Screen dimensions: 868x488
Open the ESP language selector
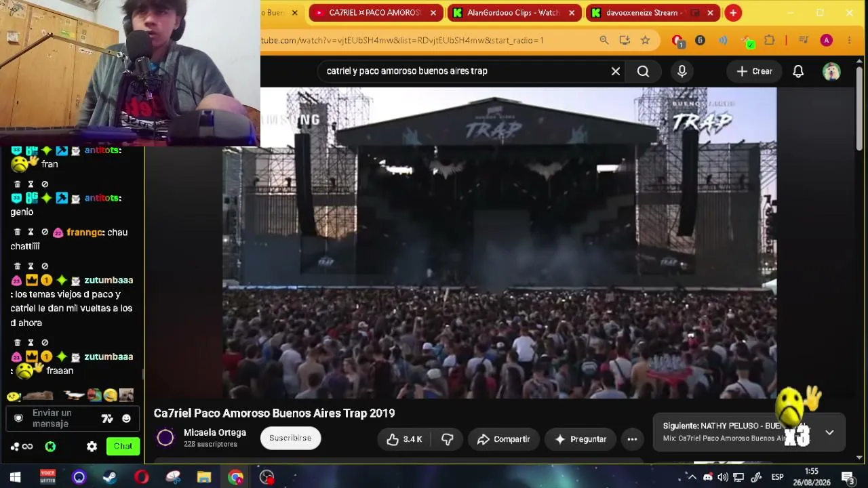777,477
